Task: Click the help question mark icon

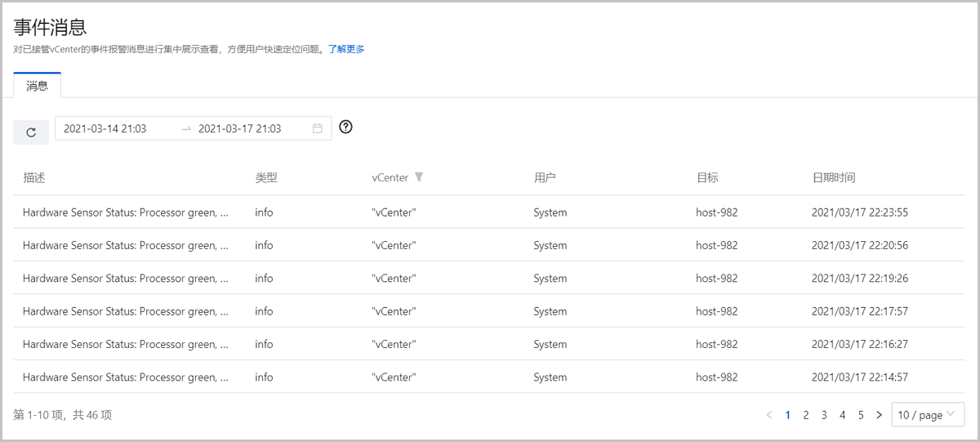Action: pyautogui.click(x=345, y=127)
